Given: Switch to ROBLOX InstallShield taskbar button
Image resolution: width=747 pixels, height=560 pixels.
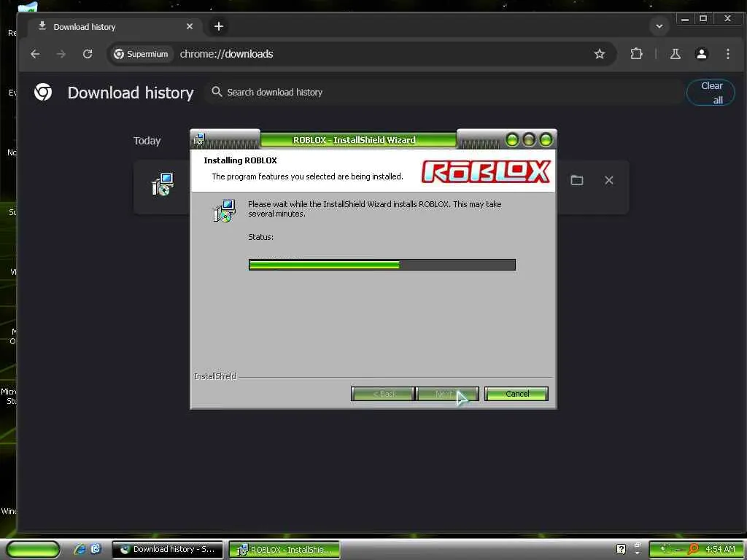Looking at the screenshot, I should tap(285, 550).
